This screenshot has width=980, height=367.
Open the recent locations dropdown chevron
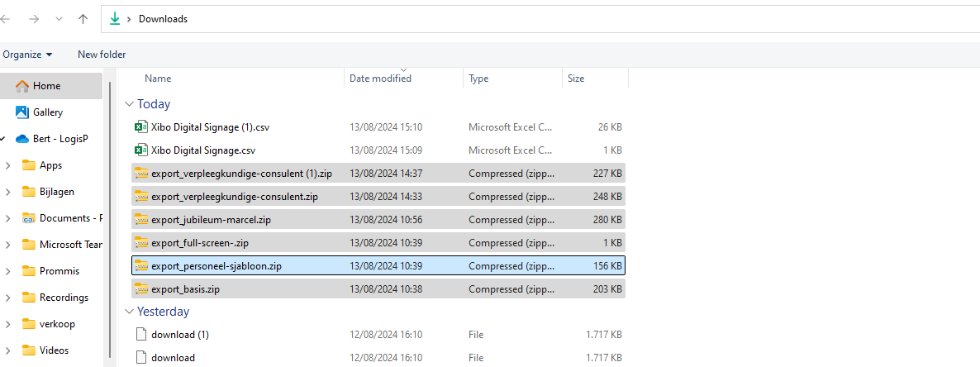58,18
